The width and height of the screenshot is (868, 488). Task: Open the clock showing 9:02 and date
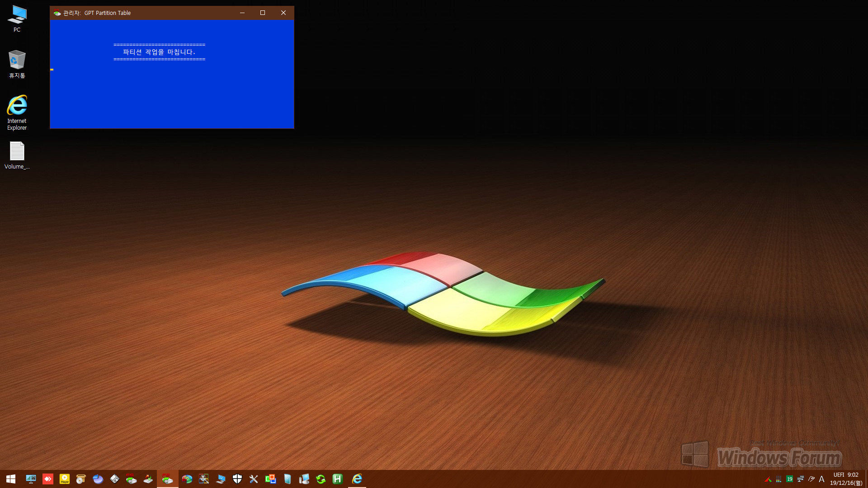click(x=846, y=479)
